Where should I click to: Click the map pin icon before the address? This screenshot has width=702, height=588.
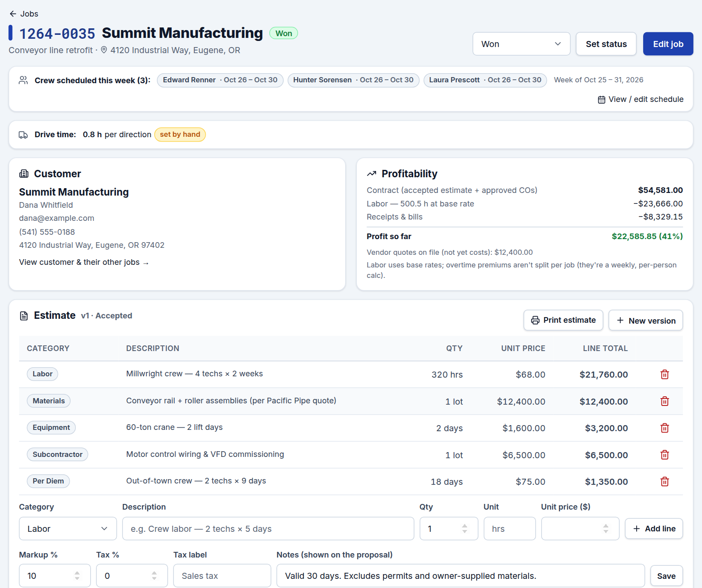click(104, 50)
